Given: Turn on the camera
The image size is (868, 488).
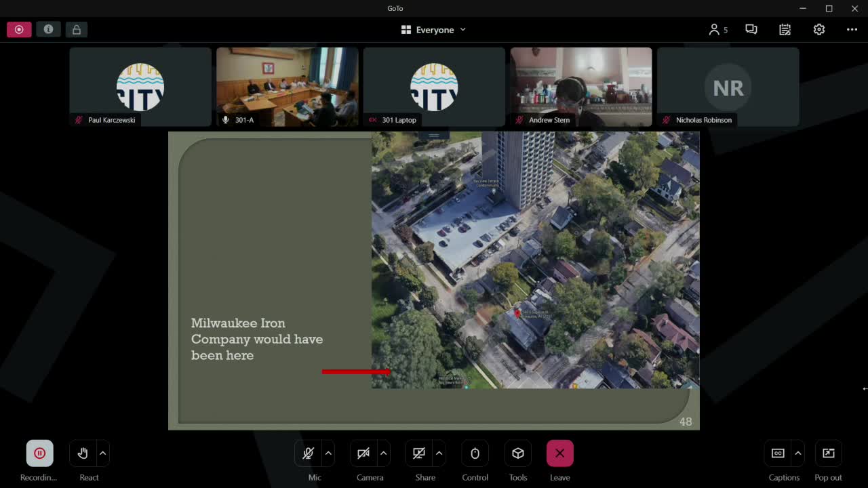Looking at the screenshot, I should click(x=363, y=453).
